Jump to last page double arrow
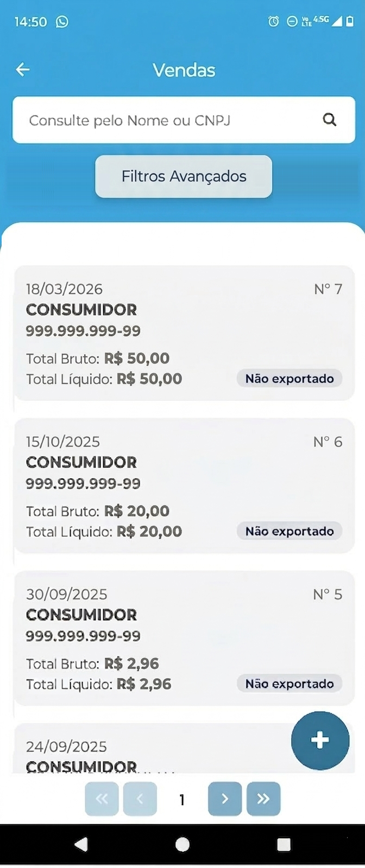The width and height of the screenshot is (365, 868). (x=263, y=799)
